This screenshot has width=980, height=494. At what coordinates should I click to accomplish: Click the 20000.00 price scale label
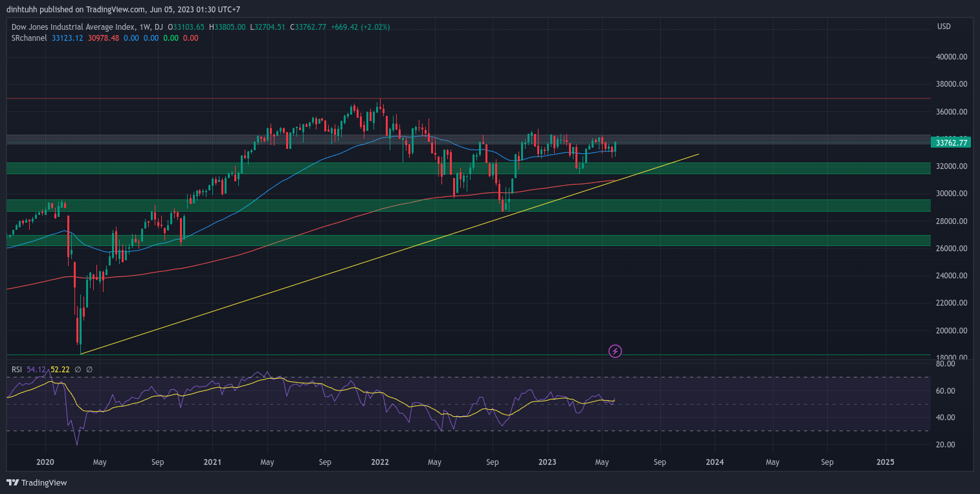[952, 331]
